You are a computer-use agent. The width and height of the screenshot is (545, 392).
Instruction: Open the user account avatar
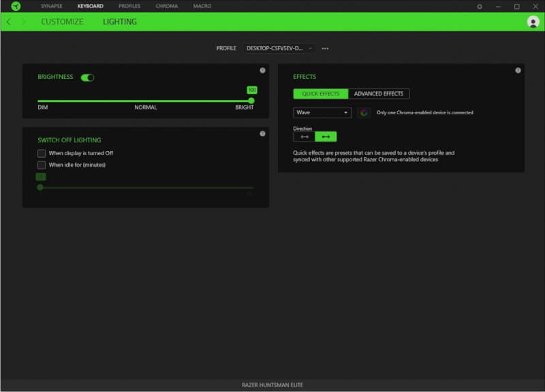pos(533,22)
